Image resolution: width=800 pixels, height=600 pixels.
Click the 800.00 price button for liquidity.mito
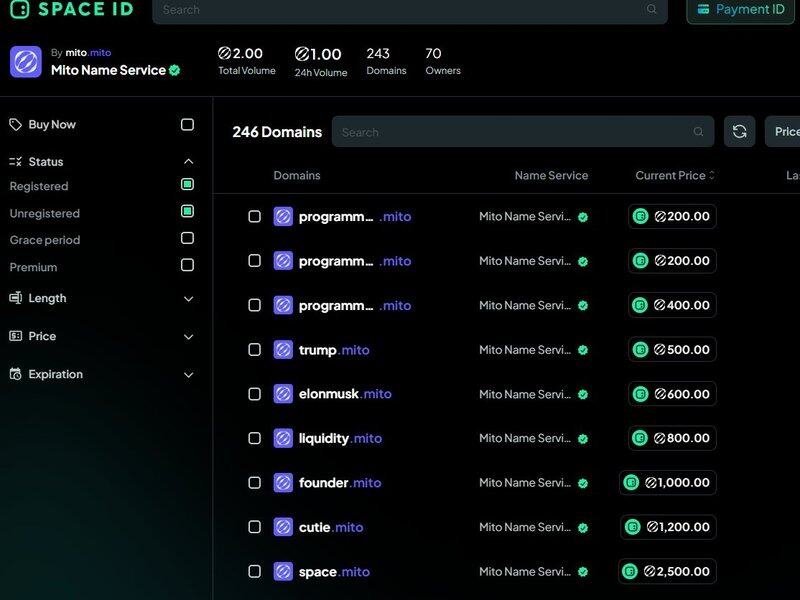pyautogui.click(x=672, y=438)
